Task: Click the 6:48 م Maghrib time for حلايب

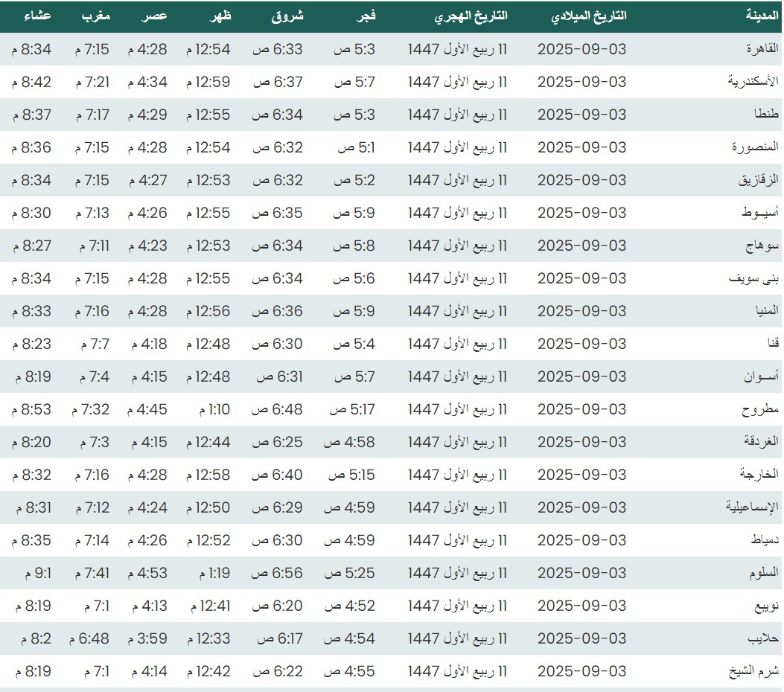Action: [x=89, y=638]
